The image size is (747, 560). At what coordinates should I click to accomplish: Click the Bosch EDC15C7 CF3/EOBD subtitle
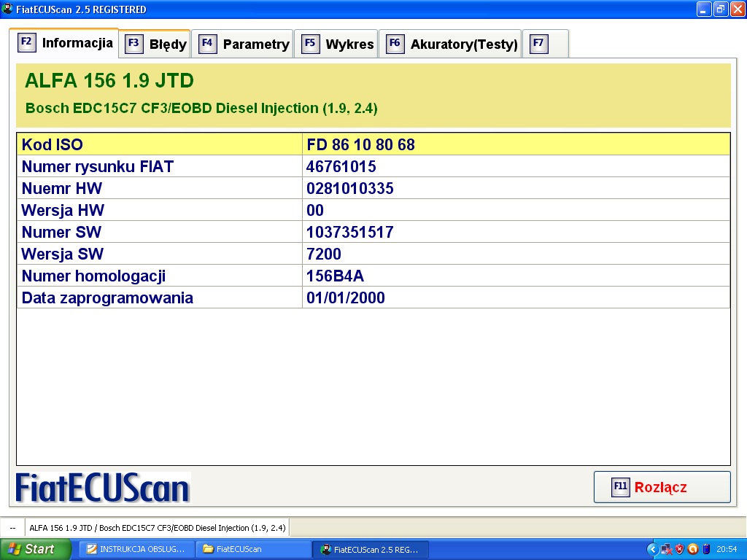(x=201, y=108)
